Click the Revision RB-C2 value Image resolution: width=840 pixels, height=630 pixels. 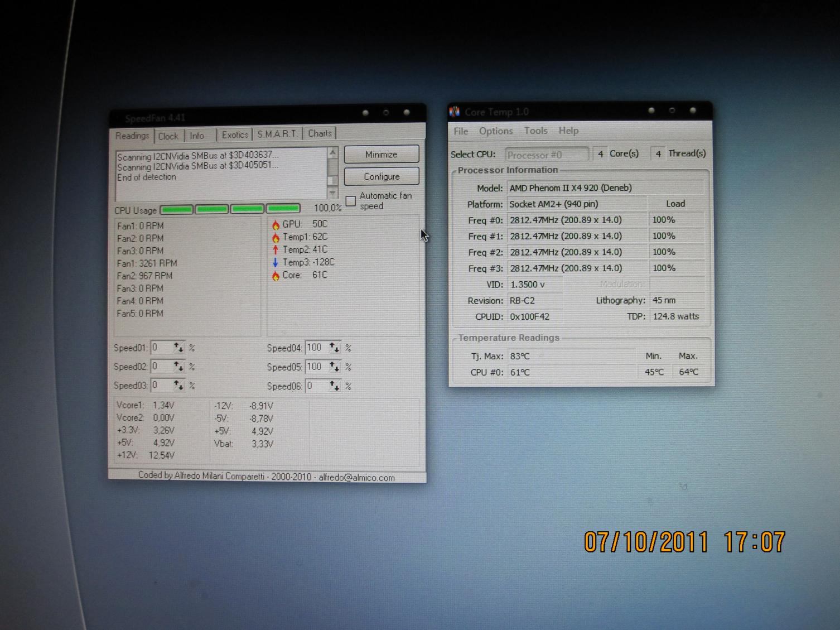(534, 301)
